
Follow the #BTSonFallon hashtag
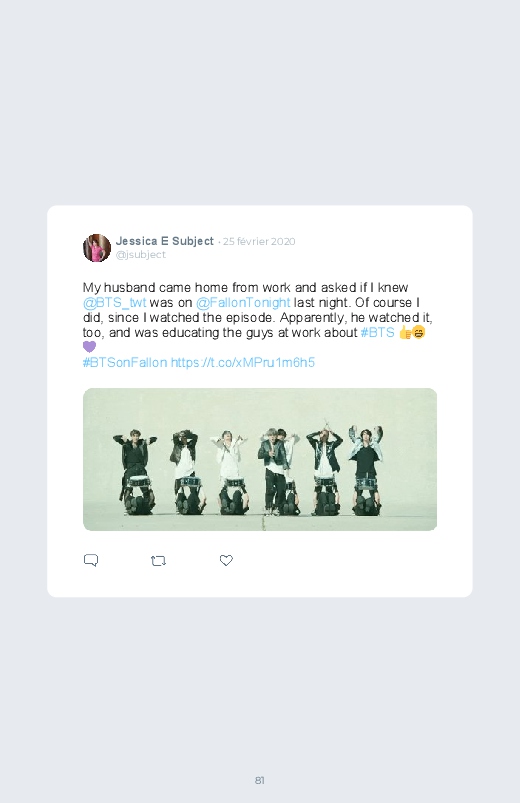coord(125,363)
